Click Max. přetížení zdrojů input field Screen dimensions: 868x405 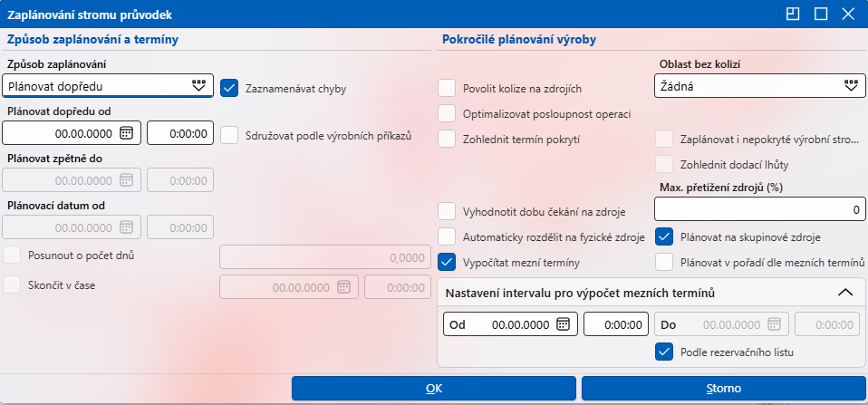[x=759, y=209]
